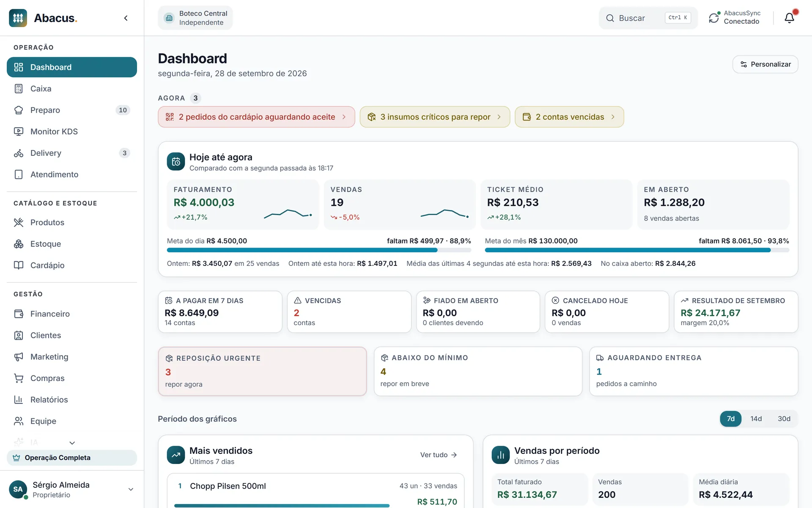Click the Produtos utensils icon
812x508 pixels.
point(19,222)
